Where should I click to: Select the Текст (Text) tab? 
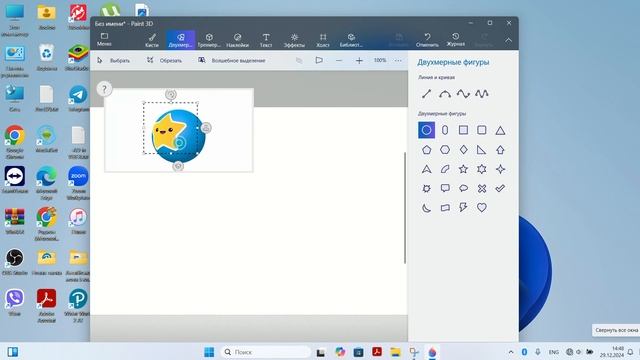266,40
